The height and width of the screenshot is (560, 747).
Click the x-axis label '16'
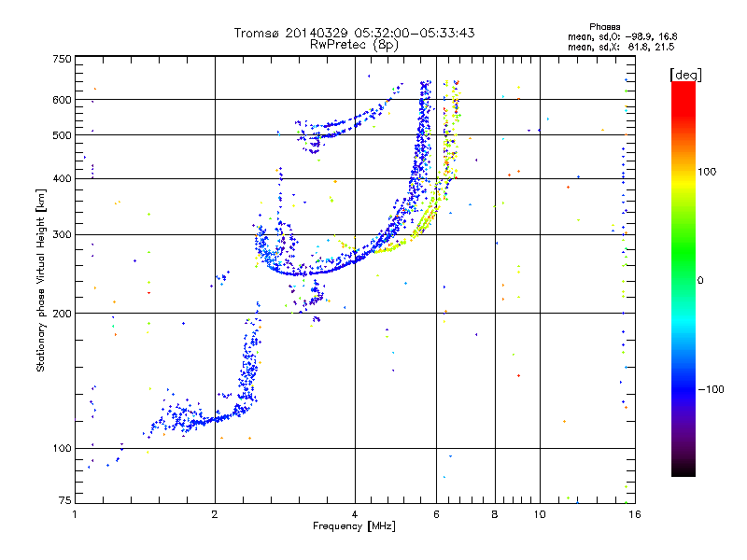[635, 514]
